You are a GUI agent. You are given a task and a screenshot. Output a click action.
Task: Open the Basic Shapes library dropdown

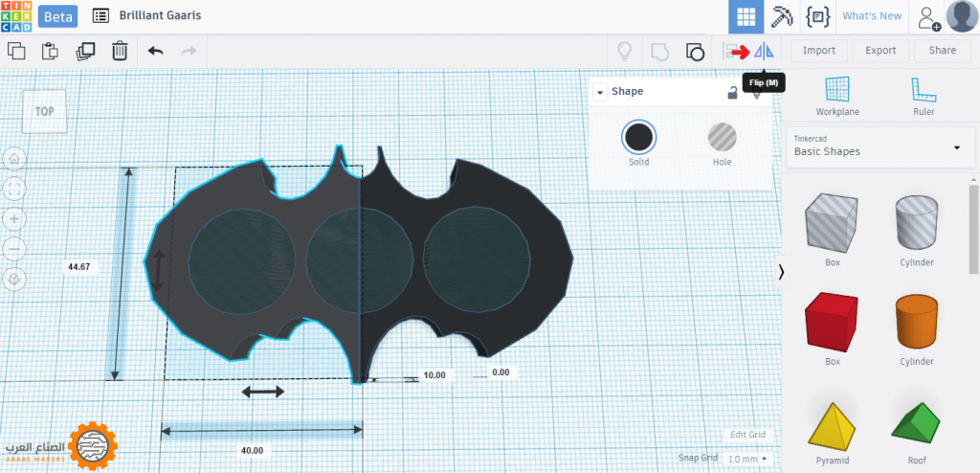[880, 146]
